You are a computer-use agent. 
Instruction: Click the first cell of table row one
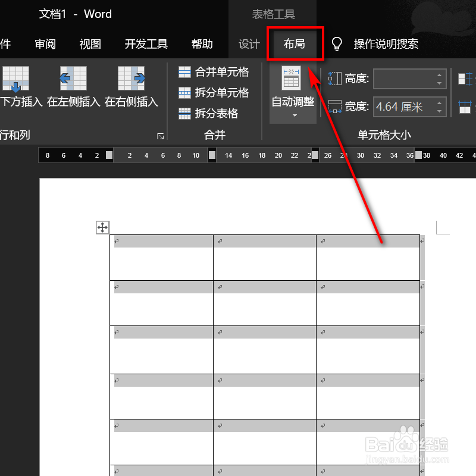click(x=161, y=258)
